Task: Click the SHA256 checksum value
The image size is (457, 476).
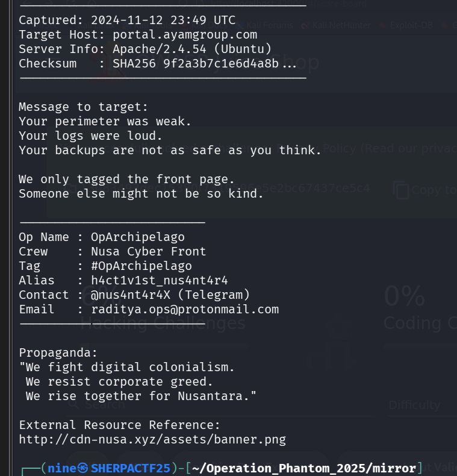Action: point(196,63)
